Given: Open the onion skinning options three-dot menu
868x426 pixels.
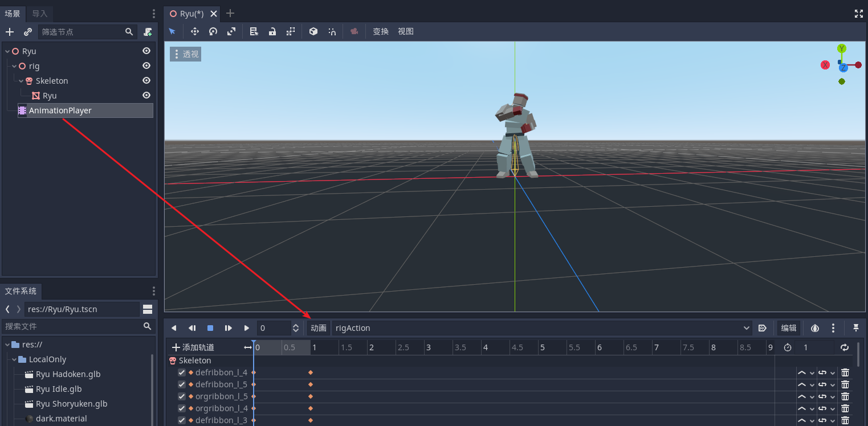Looking at the screenshot, I should [833, 328].
